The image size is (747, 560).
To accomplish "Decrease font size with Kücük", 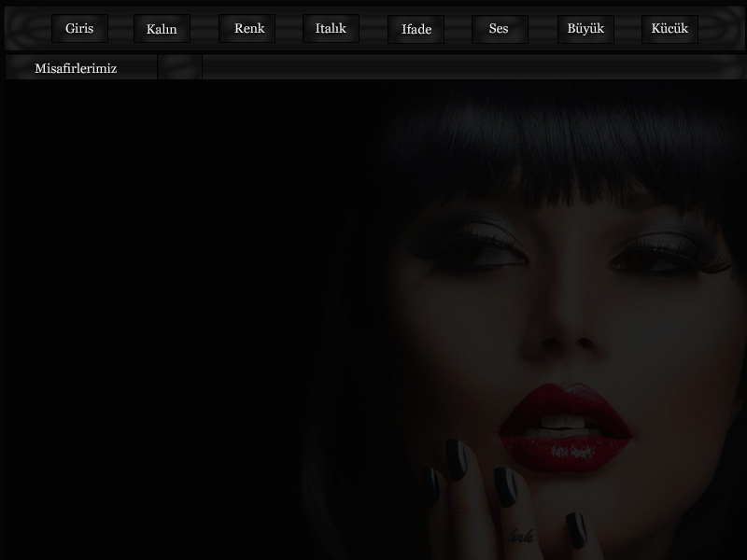I will (669, 29).
